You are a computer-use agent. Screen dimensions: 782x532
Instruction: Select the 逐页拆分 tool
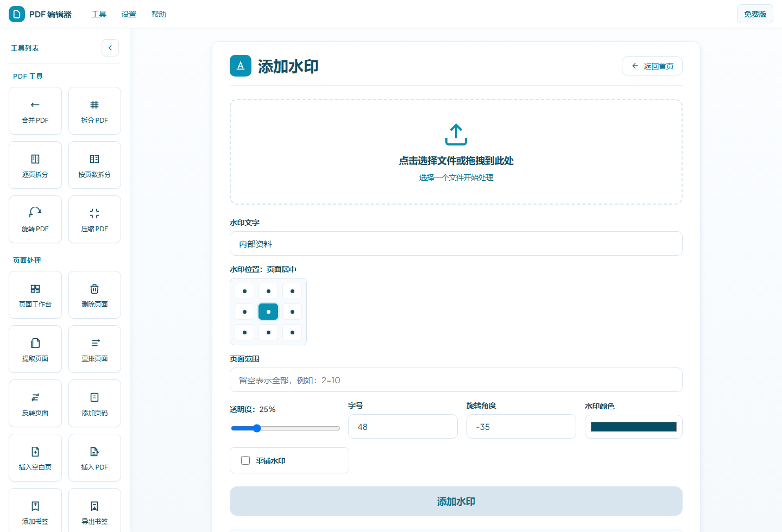(x=35, y=165)
